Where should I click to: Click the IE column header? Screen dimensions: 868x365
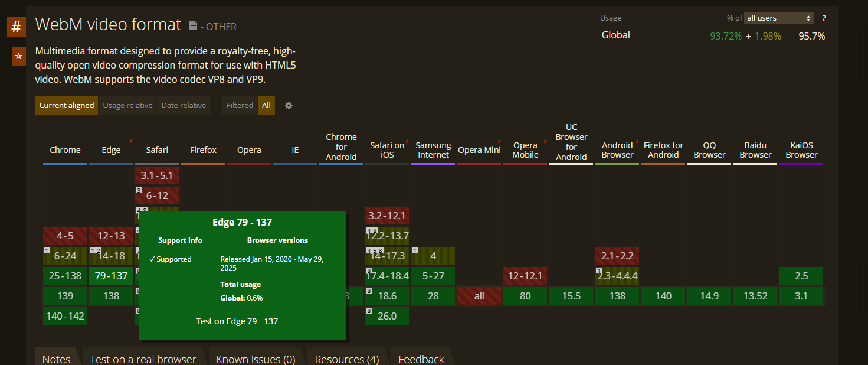(295, 150)
